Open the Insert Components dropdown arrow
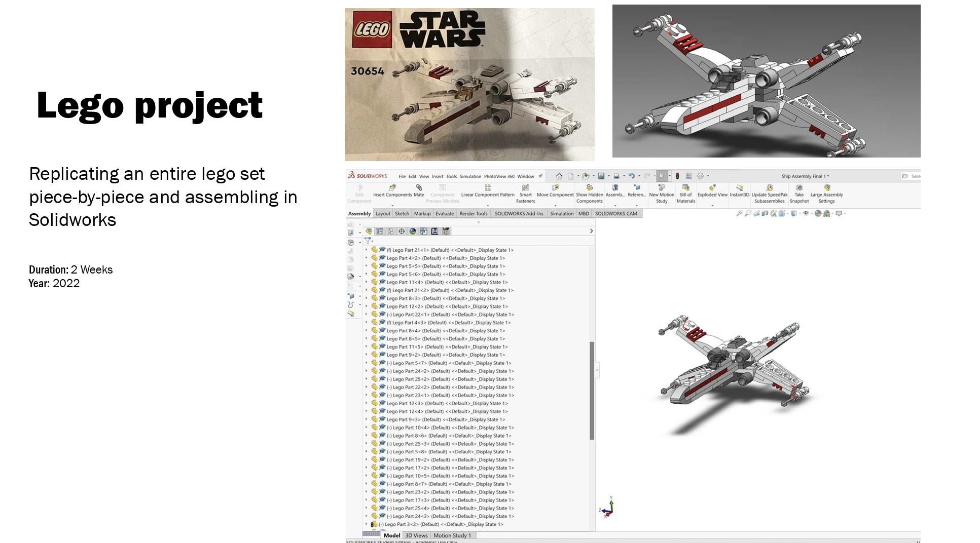This screenshot has height=543, width=980. click(x=392, y=206)
